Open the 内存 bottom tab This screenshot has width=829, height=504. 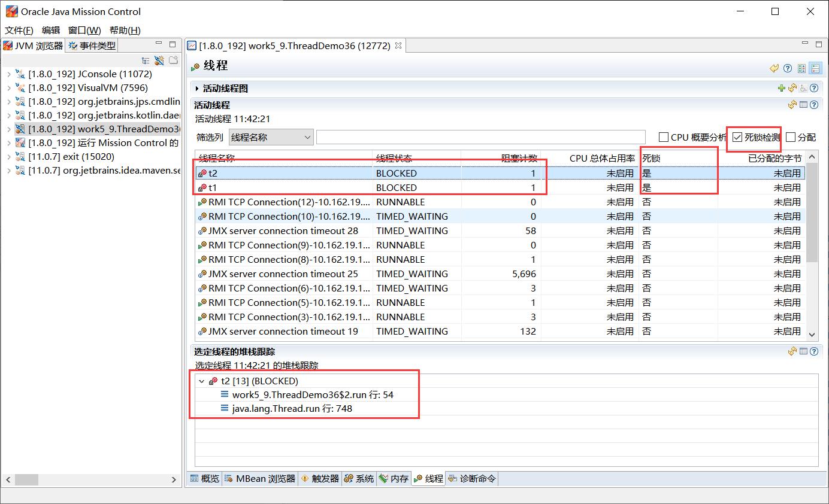point(394,478)
